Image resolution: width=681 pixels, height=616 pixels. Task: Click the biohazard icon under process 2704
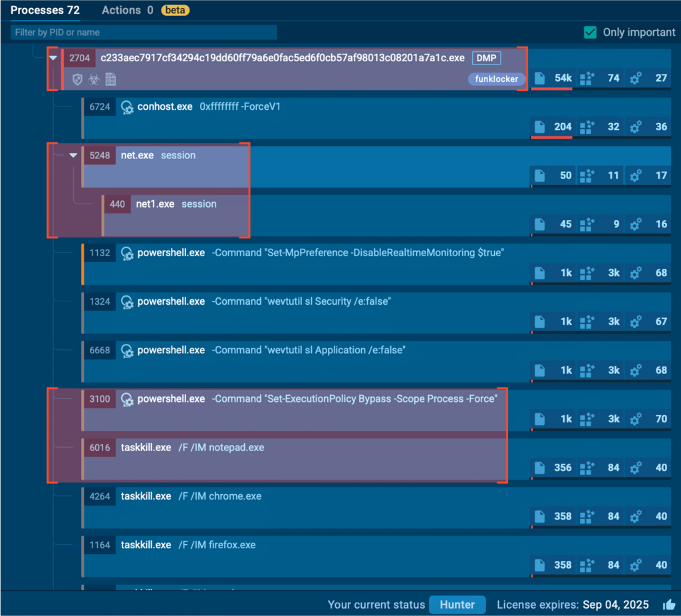coord(94,80)
